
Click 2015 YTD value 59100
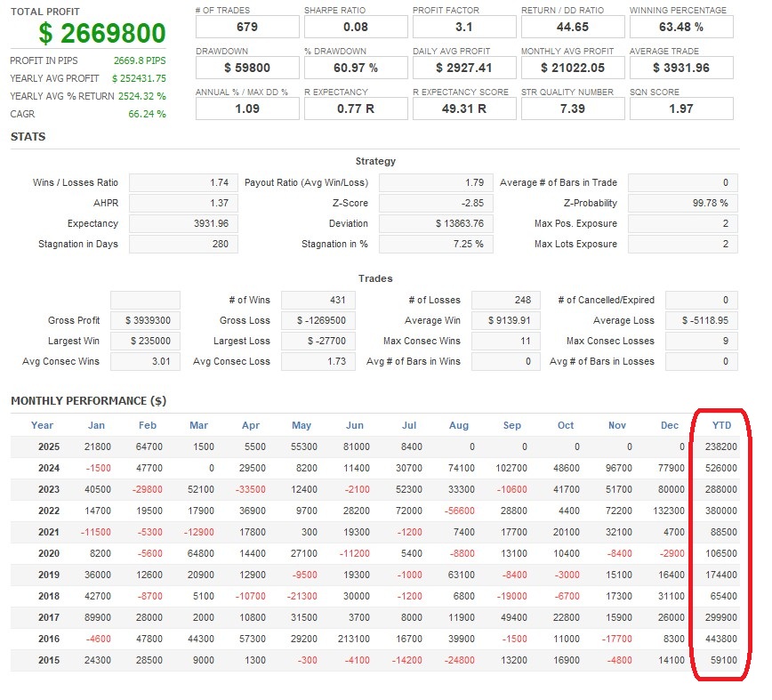click(724, 661)
